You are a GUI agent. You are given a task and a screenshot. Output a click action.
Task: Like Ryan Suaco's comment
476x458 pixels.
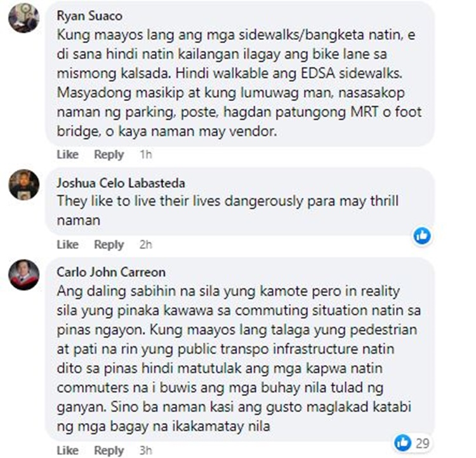[x=67, y=154]
